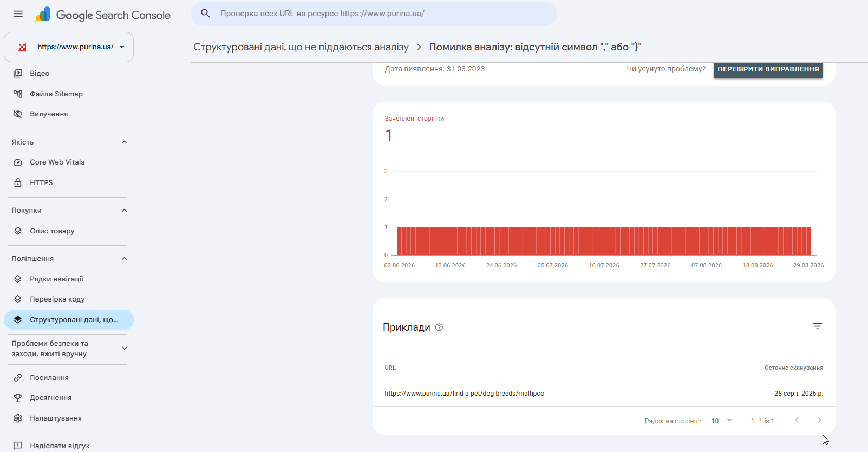
Task: Change rows per page dropdown
Action: click(x=721, y=421)
